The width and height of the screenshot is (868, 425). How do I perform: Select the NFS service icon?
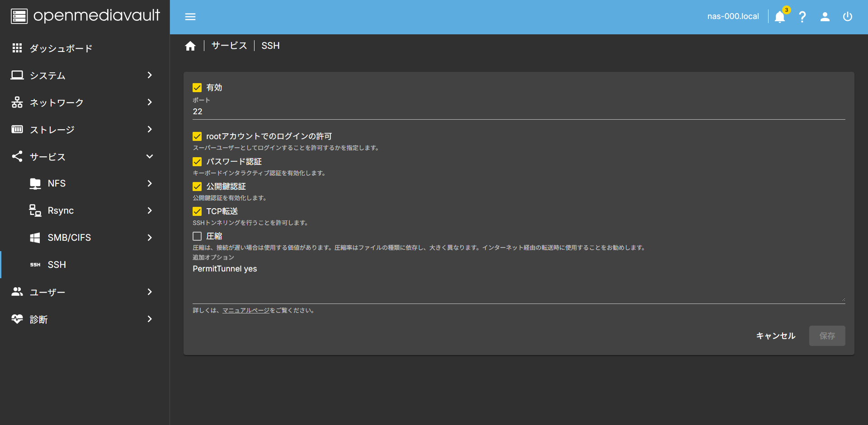point(35,183)
